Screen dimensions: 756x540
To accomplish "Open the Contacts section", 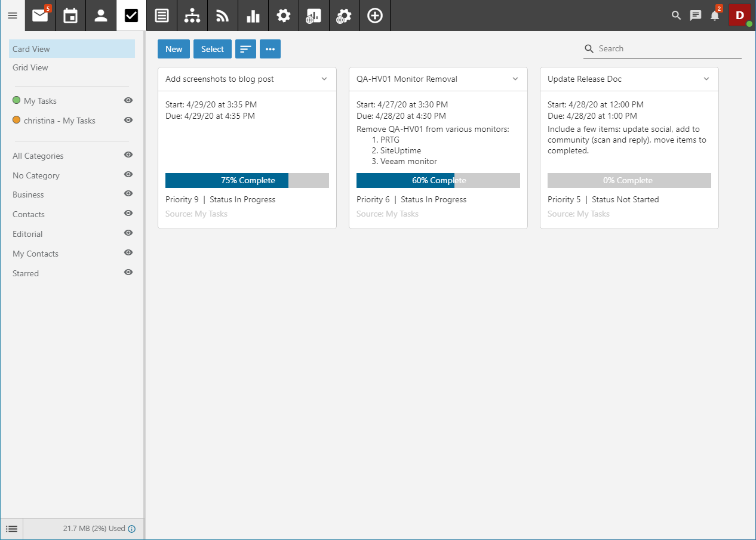I will (100, 16).
